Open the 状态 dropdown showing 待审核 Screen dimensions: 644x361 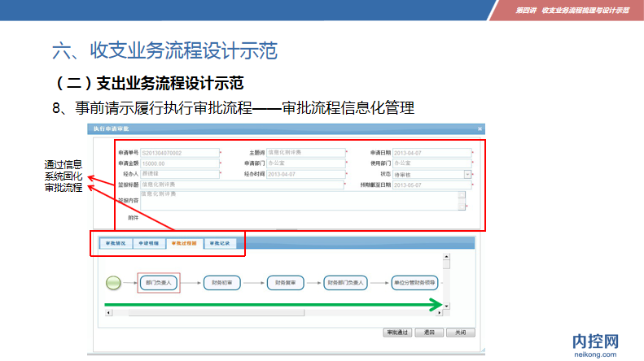click(x=468, y=173)
